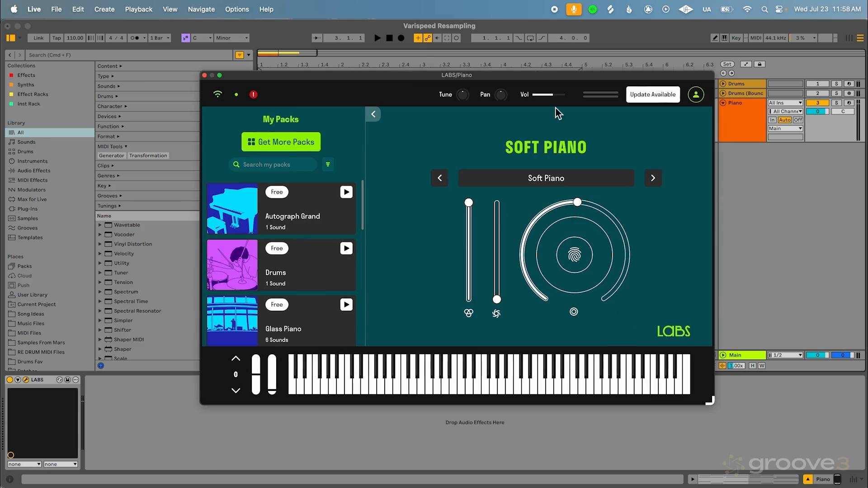Open the Minor scale dropdown
Image resolution: width=868 pixels, height=488 pixels.
[231, 38]
